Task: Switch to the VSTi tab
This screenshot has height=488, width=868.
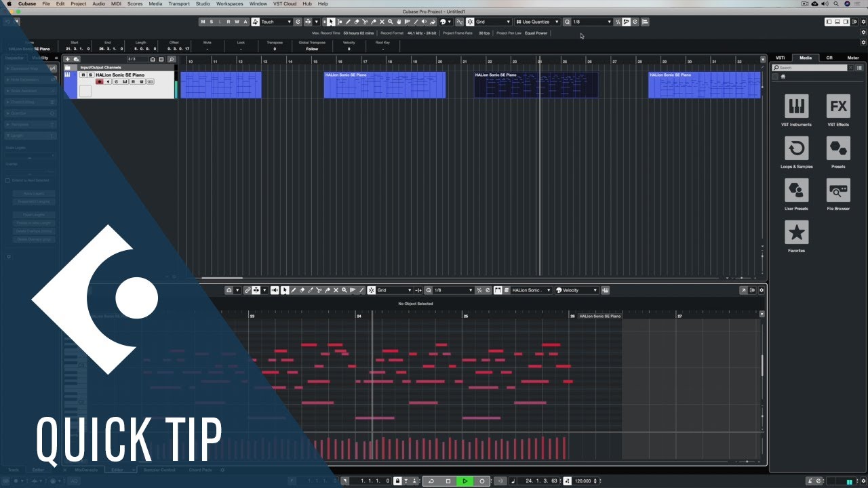Action: click(781, 58)
